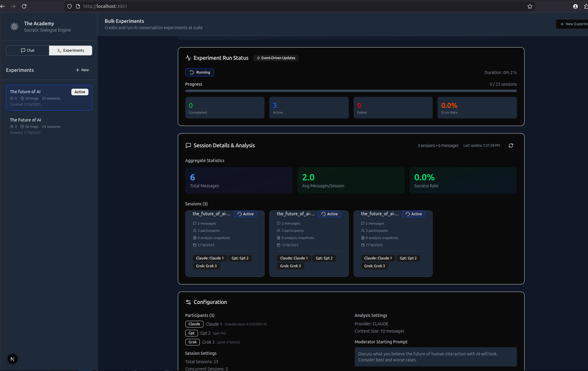Select the active 'The future of AI' experiment
The height and width of the screenshot is (371, 588).
tap(49, 98)
